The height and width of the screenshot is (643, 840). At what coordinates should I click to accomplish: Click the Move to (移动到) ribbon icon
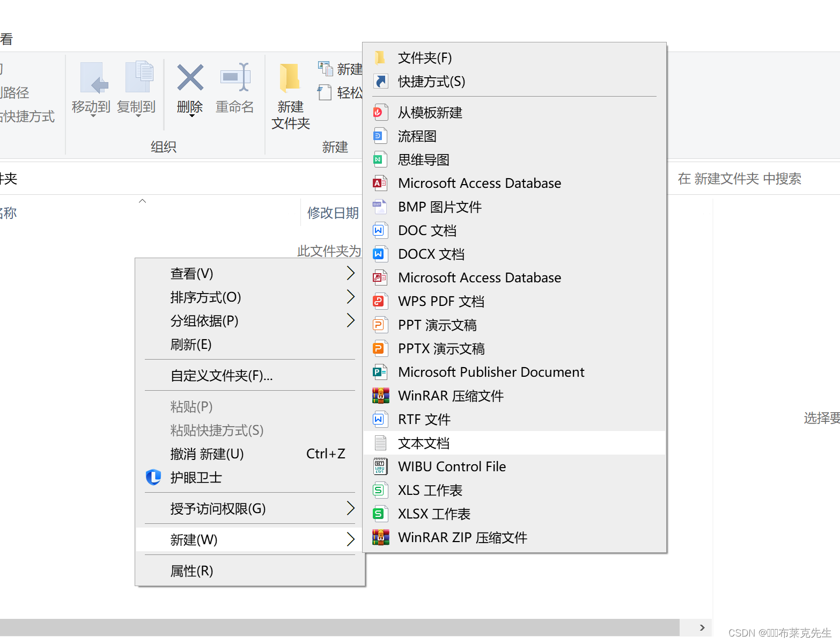click(x=93, y=78)
